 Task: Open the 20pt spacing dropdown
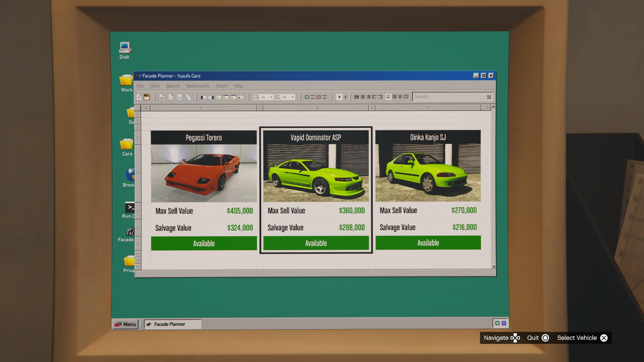coord(292,97)
